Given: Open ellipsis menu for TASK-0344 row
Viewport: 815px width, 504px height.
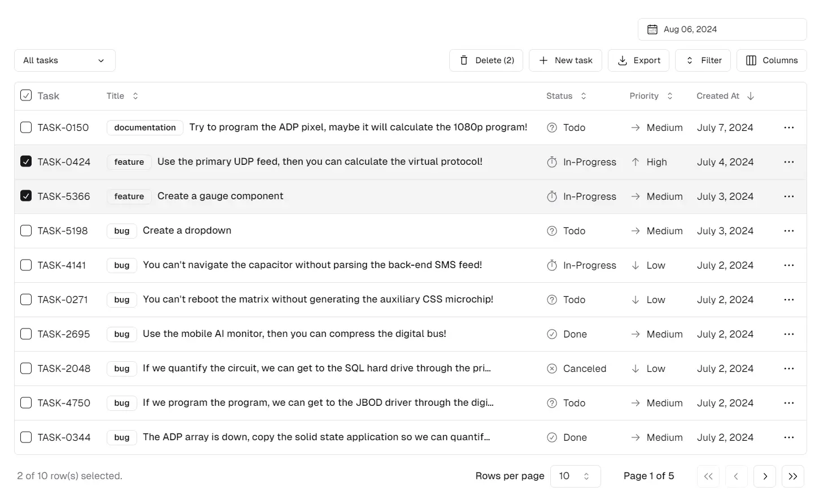Looking at the screenshot, I should tap(788, 437).
